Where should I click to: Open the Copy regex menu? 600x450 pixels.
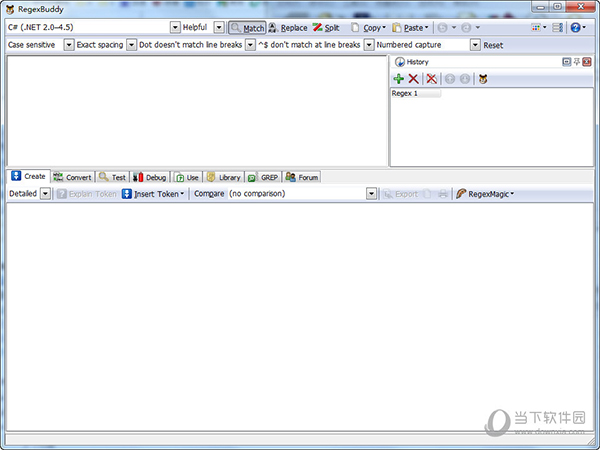tap(368, 28)
